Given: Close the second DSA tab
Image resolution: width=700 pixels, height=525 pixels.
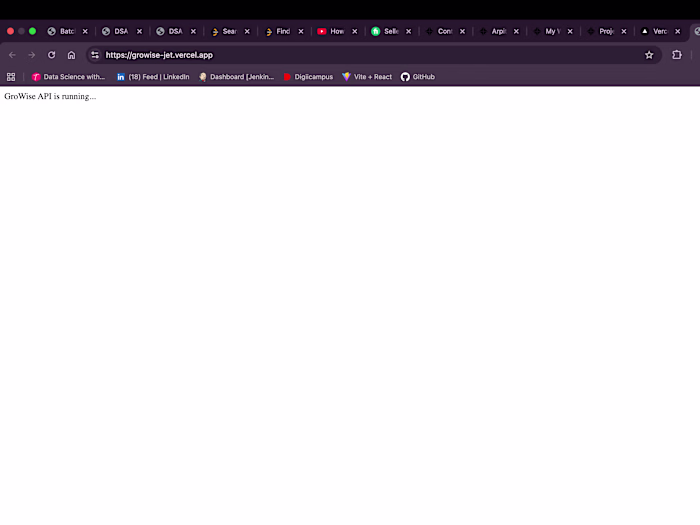Looking at the screenshot, I should point(193,31).
